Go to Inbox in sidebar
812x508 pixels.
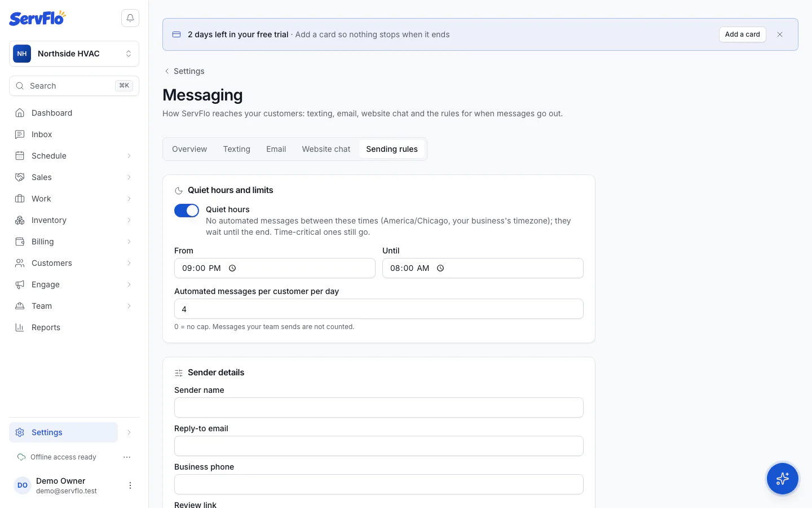[74, 134]
